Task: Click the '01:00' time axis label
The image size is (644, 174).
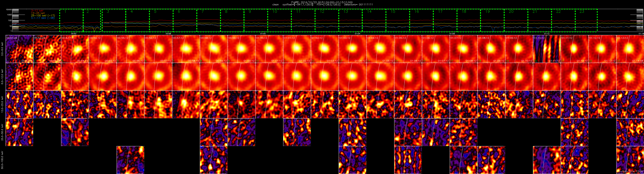Action: coord(263,33)
